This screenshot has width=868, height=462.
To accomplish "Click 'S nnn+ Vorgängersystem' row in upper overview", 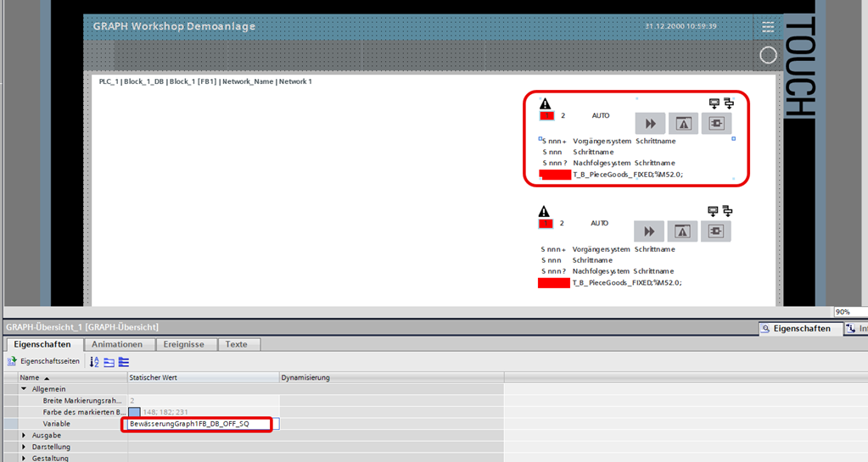I will click(609, 141).
